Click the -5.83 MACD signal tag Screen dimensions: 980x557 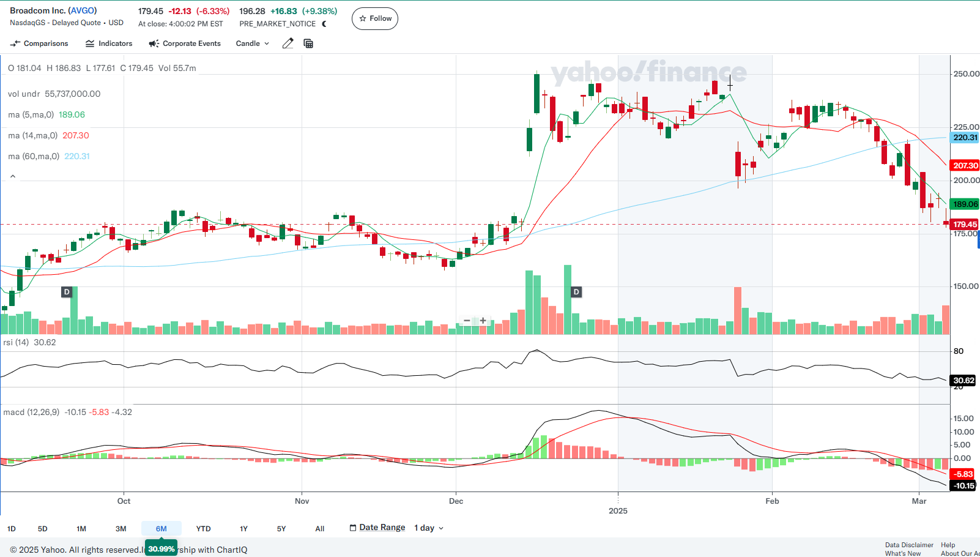click(963, 474)
